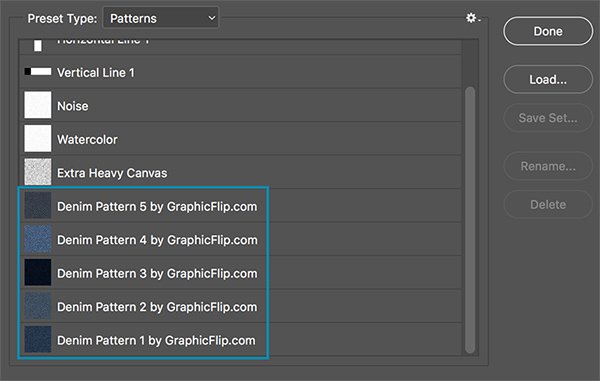Click the Patterns dropdown chevron arrow
Image resolution: width=600 pixels, height=381 pixels.
(212, 18)
